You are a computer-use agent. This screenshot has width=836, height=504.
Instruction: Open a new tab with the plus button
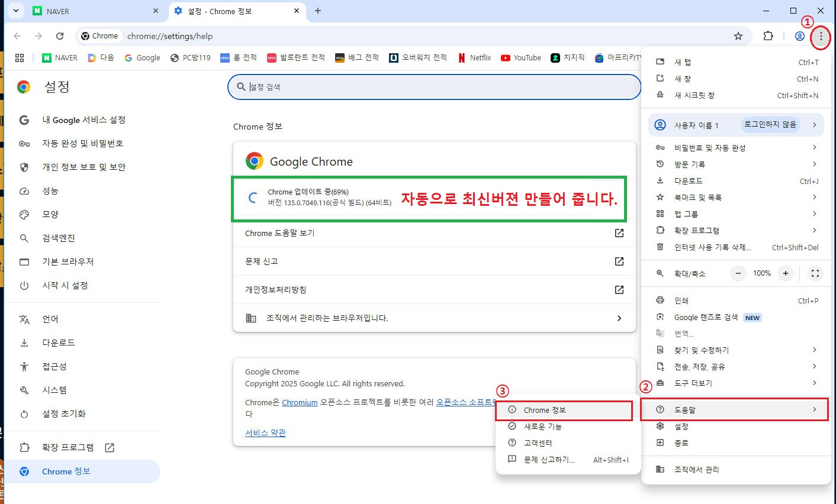[318, 11]
